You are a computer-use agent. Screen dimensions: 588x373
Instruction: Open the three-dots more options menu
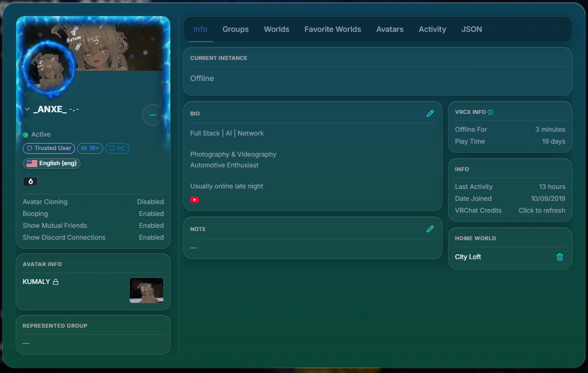tap(153, 115)
